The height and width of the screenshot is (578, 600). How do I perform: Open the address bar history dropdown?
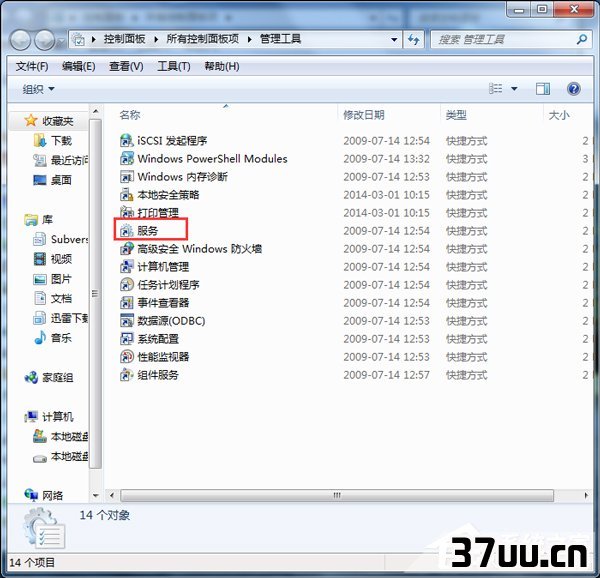pos(394,39)
